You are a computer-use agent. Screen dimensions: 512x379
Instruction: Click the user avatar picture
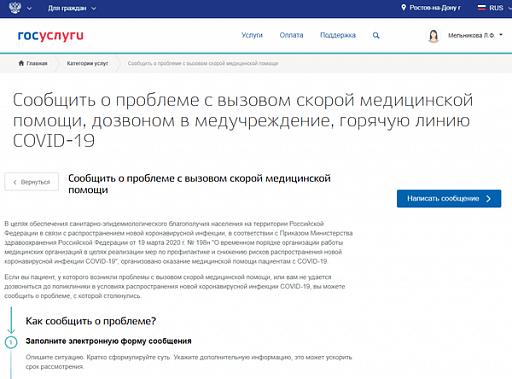tap(433, 35)
